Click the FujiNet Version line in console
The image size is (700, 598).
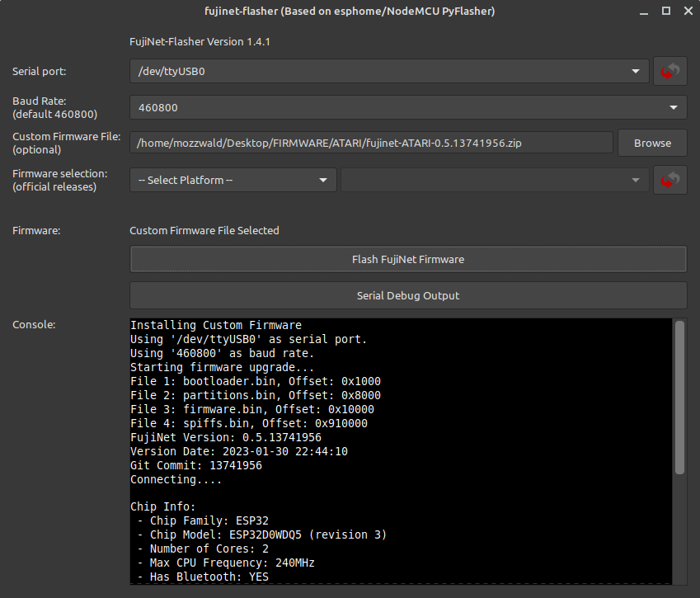(x=225, y=437)
